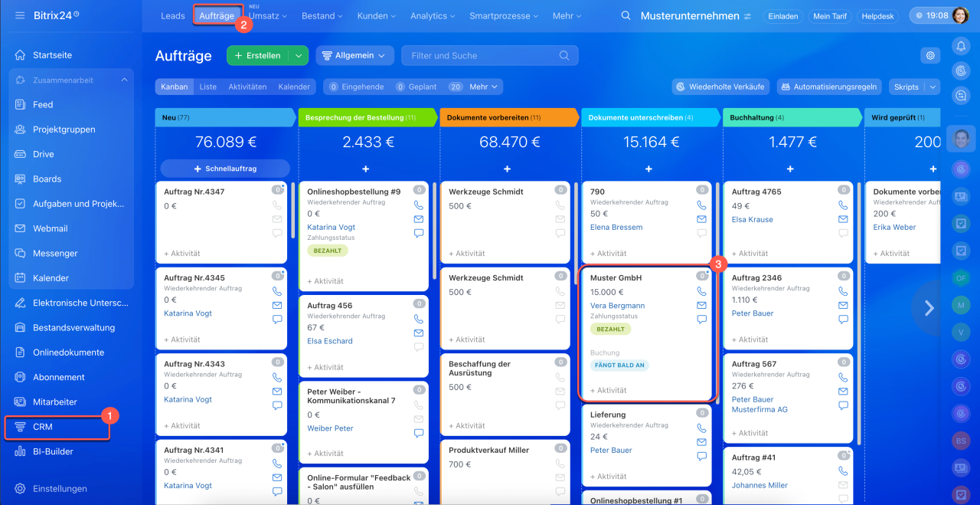Open the Helpdesk button

pyautogui.click(x=878, y=16)
